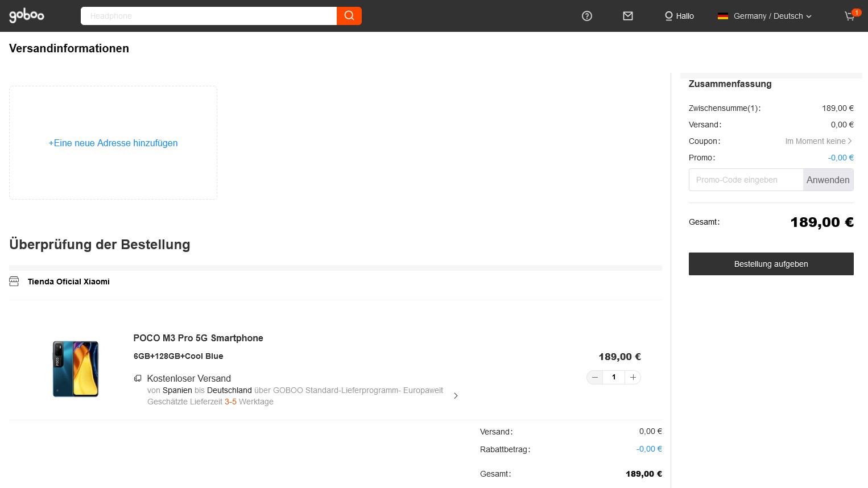Click the German flag icon
This screenshot has height=488, width=868.
723,16
